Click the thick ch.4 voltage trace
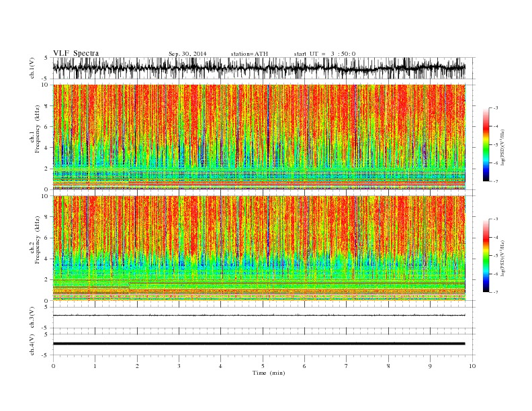The height and width of the screenshot is (411, 532). [259, 344]
